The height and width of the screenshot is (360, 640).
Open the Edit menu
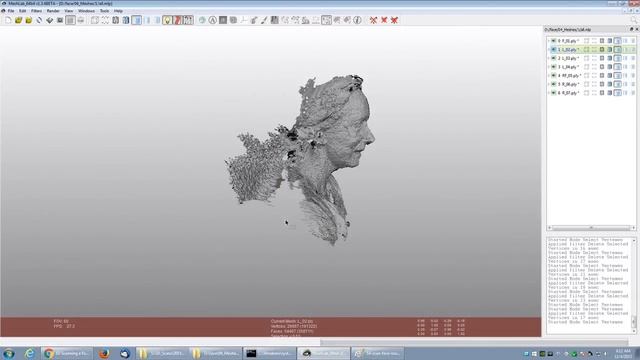22,11
